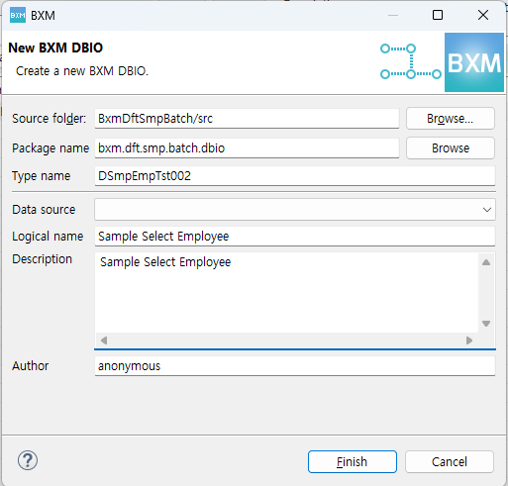Screen dimensions: 508x486
Task: Click Description scrollbar up arrow
Action: tap(486, 262)
